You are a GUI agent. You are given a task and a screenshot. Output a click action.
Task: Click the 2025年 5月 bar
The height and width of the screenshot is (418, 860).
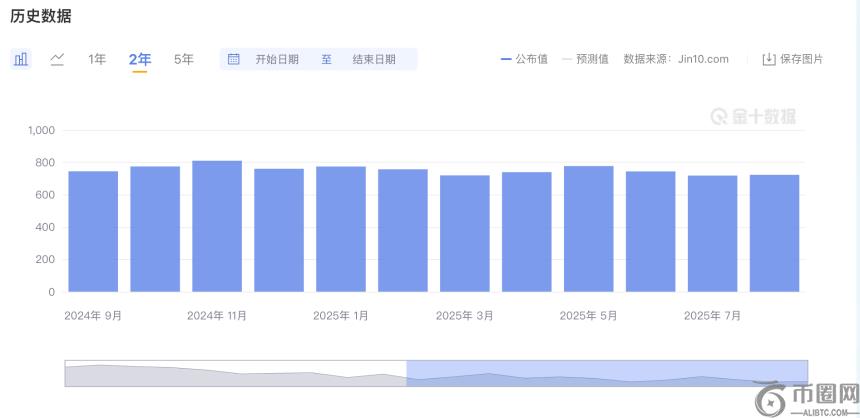point(588,229)
